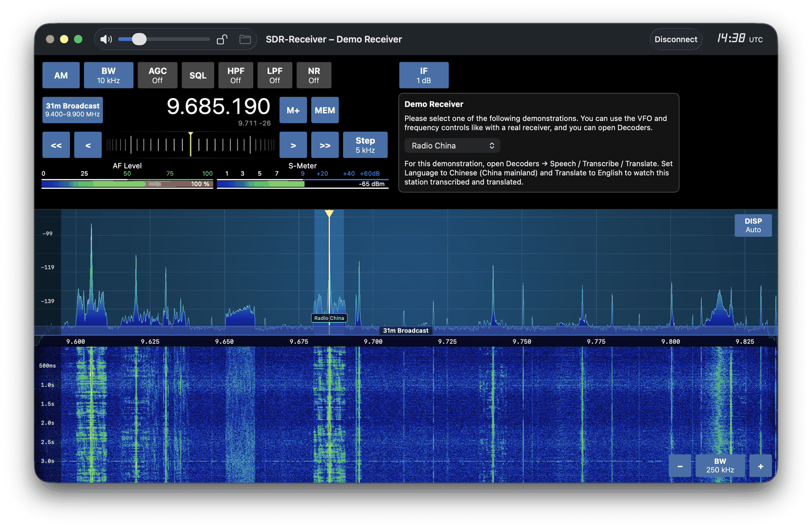Click the 9.711 -26 sub-frequency readout
812x528 pixels.
[254, 123]
